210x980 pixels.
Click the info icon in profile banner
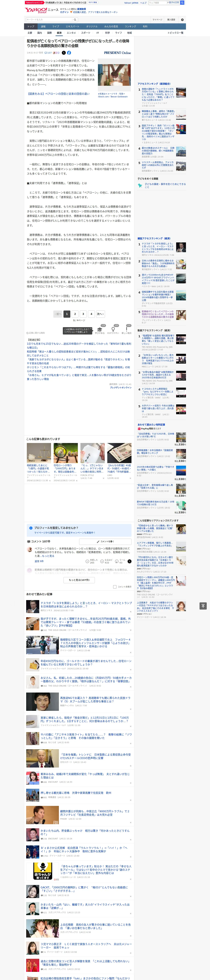point(31,528)
